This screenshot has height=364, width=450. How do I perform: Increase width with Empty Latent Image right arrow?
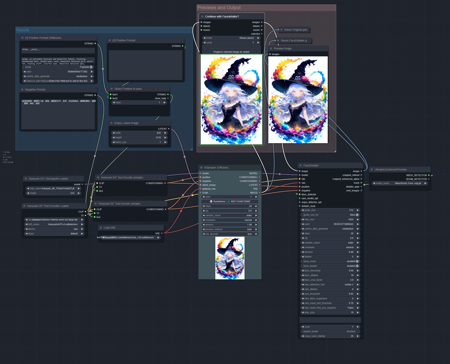pyautogui.click(x=165, y=133)
